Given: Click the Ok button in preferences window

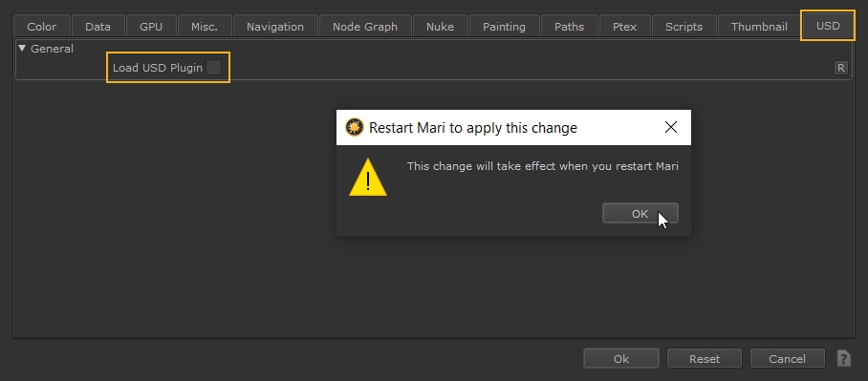Looking at the screenshot, I should pos(621,358).
